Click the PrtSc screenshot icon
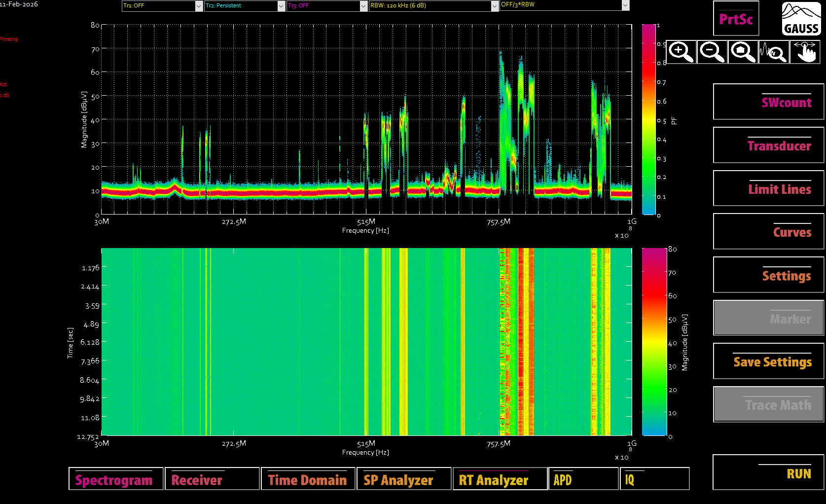Screen dimensions: 826x504 tap(736, 19)
